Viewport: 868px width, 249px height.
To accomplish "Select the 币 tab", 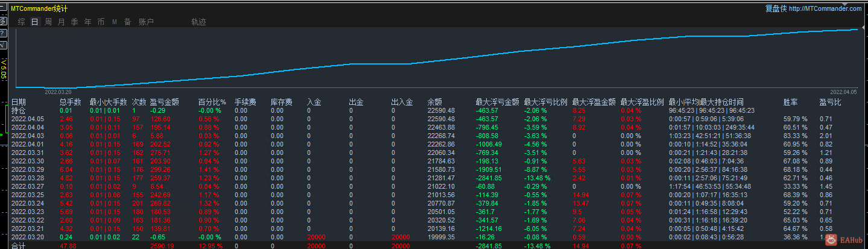I will [x=101, y=22].
